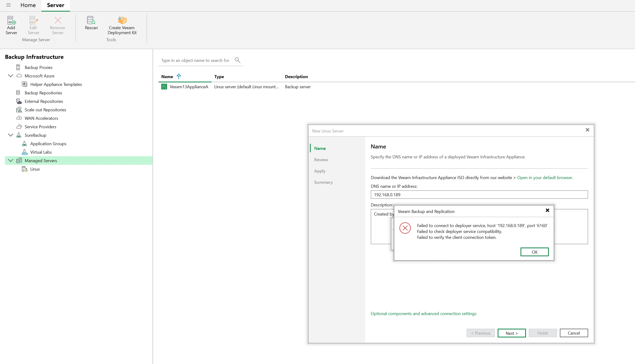Open the default browser download link
The height and width of the screenshot is (364, 635).
[545, 177]
